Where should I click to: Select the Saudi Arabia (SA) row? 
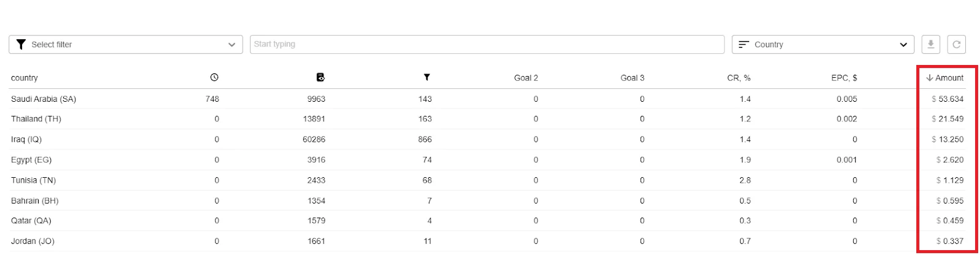click(487, 99)
